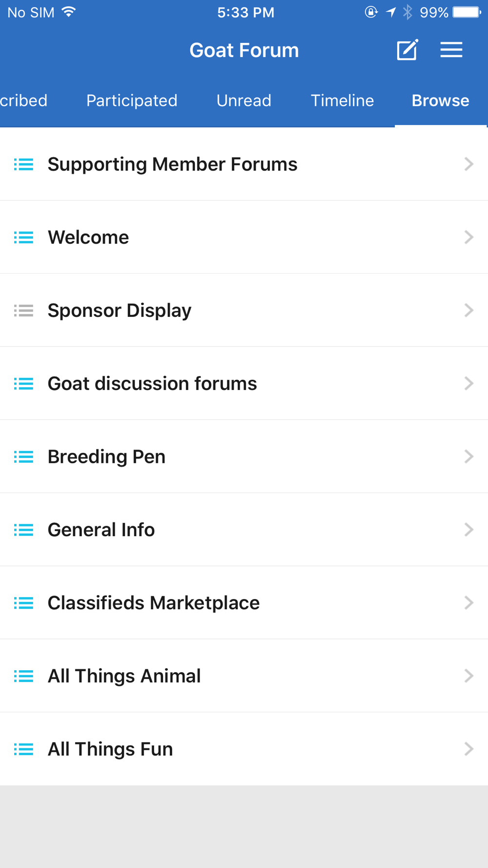Select the Browse tab
Screen dimensions: 488x868
440,101
